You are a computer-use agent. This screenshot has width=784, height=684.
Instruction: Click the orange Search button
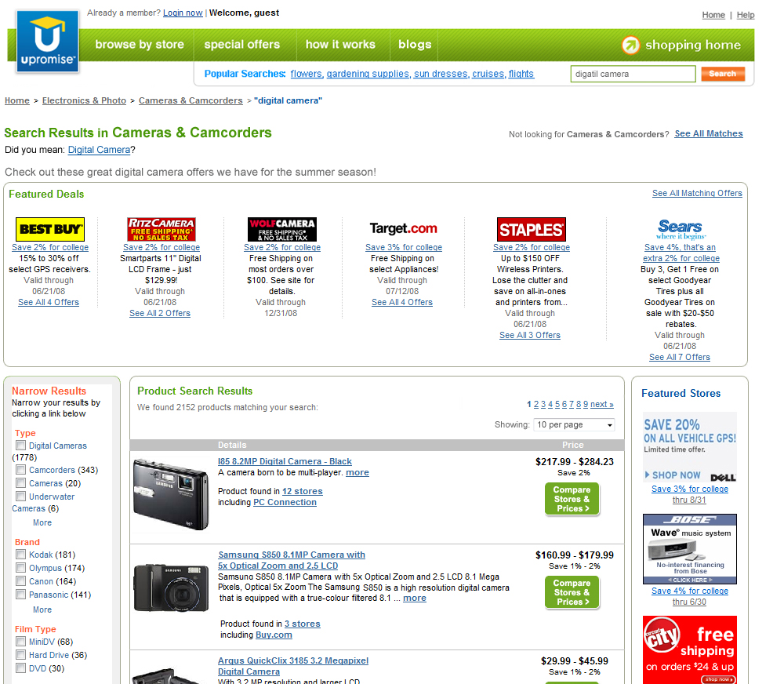pyautogui.click(x=723, y=74)
